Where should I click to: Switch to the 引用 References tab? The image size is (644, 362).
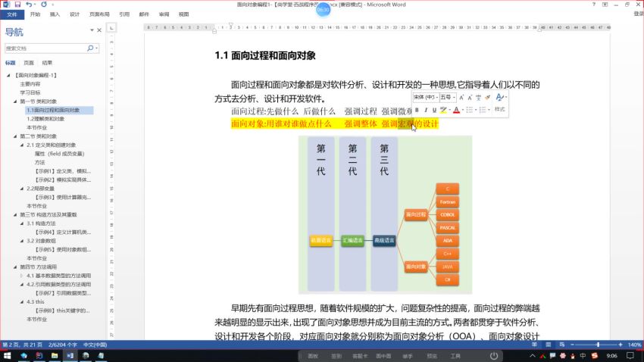pyautogui.click(x=124, y=14)
